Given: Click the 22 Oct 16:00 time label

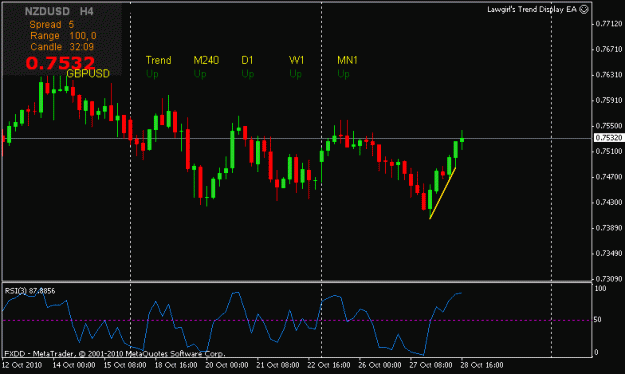Looking at the screenshot, I should coord(329,365).
